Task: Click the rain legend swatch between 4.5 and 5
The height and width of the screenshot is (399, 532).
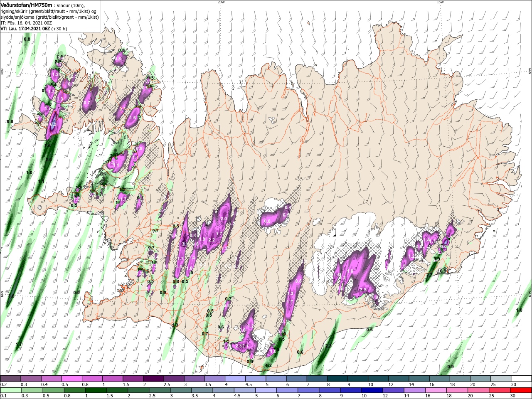Action: [244, 390]
